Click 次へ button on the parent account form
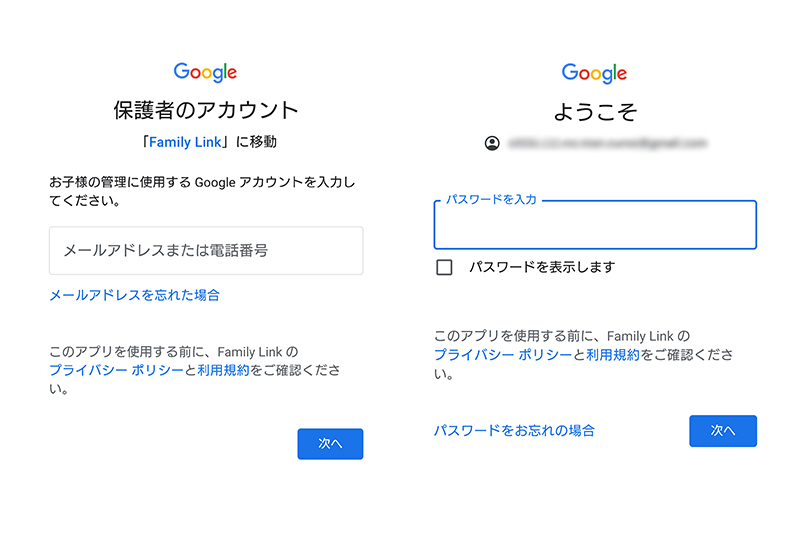 click(330, 444)
